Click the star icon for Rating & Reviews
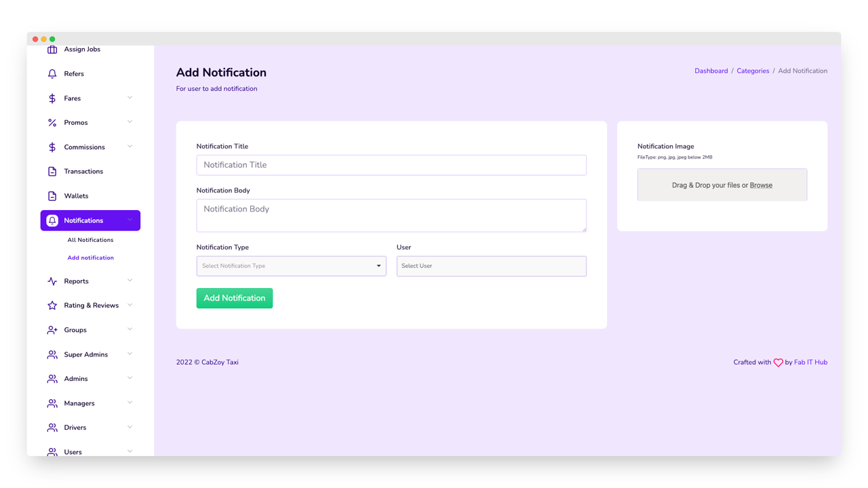 52,306
